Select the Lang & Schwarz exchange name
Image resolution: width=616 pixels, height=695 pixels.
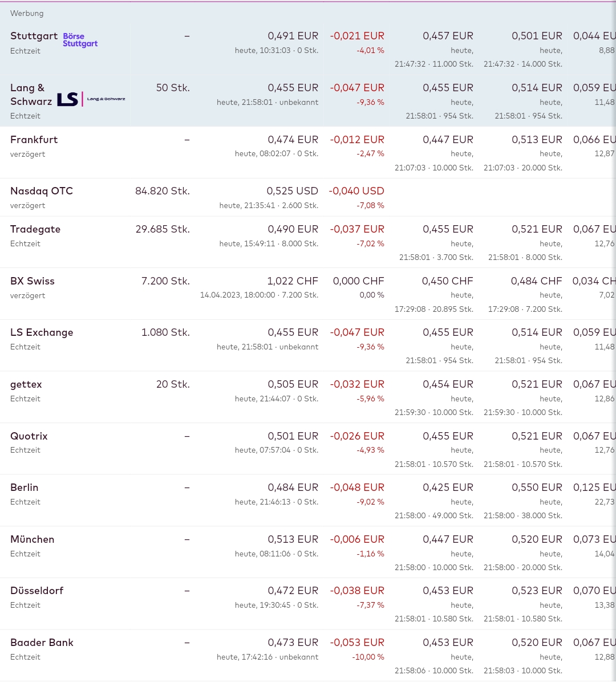point(31,95)
